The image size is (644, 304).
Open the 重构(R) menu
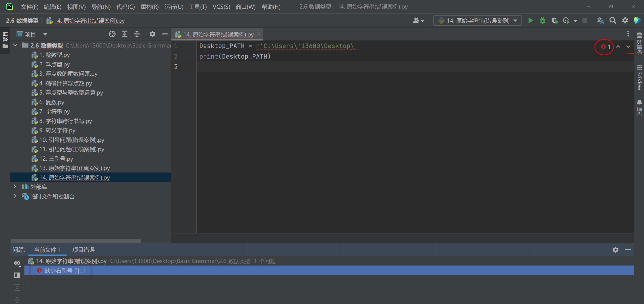click(149, 7)
